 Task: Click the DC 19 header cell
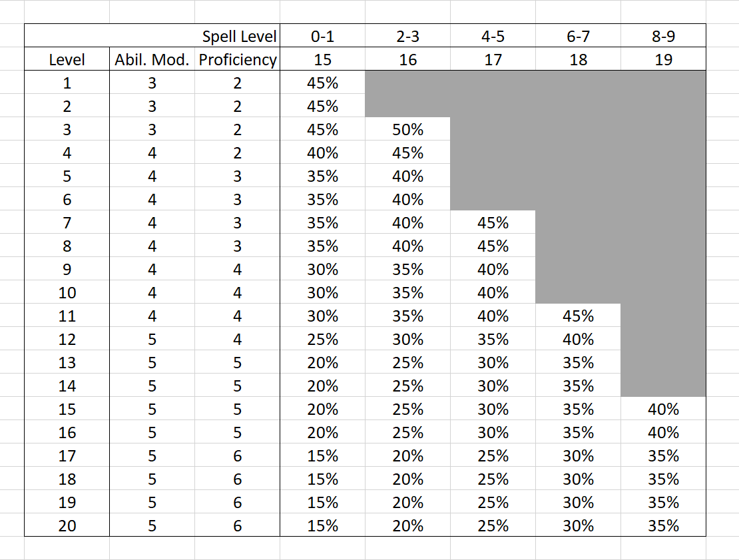[x=663, y=59]
